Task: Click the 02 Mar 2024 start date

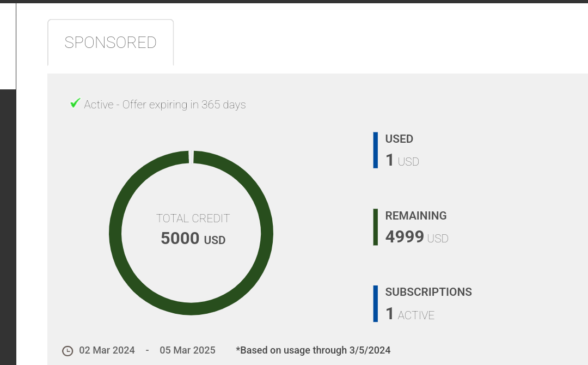Action: coord(107,350)
